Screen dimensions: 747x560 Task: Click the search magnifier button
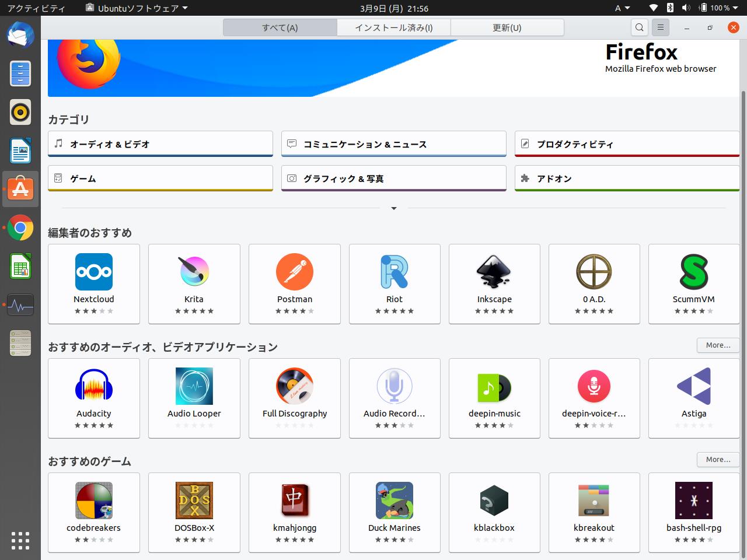click(640, 27)
